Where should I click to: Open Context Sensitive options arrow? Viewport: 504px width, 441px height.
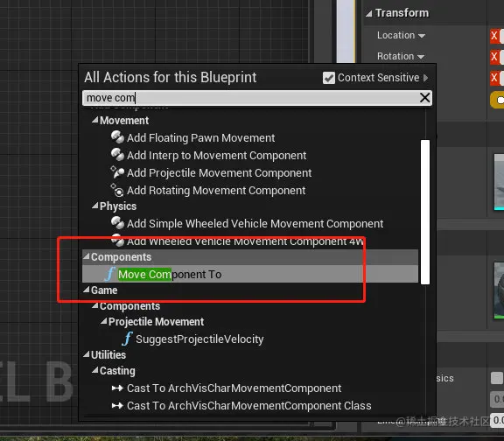tap(426, 78)
